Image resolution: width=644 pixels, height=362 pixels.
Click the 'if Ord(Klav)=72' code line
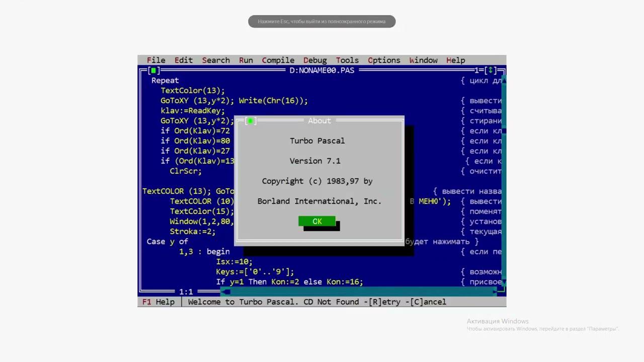(195, 131)
